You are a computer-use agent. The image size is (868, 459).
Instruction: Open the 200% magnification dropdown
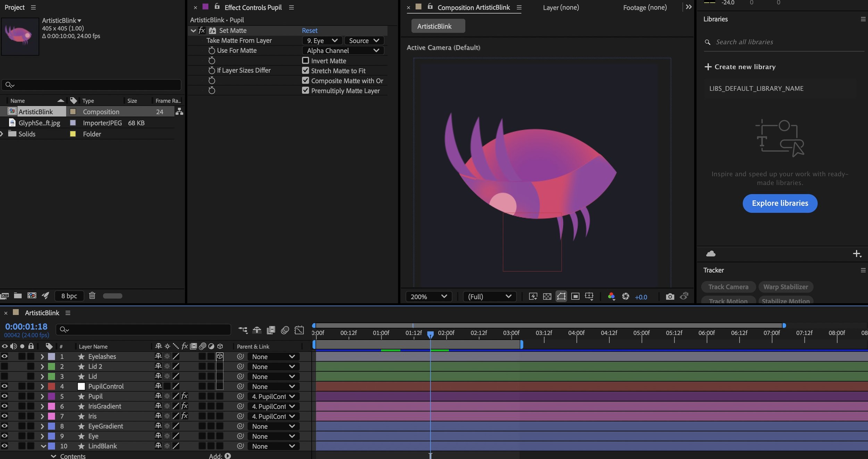pos(428,297)
